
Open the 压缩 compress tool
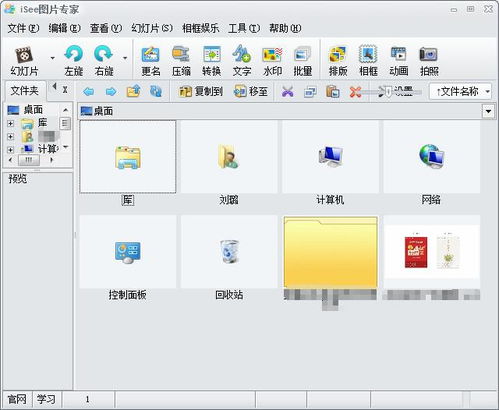[x=181, y=61]
